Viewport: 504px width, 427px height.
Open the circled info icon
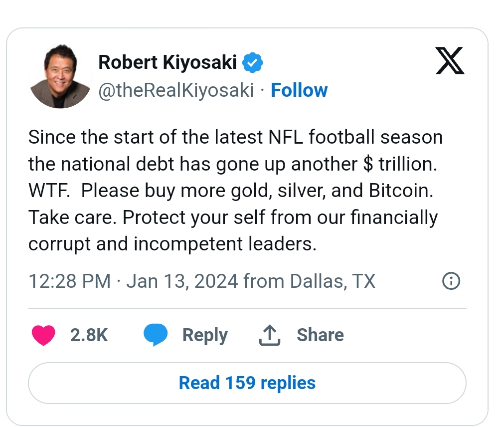[x=451, y=281]
